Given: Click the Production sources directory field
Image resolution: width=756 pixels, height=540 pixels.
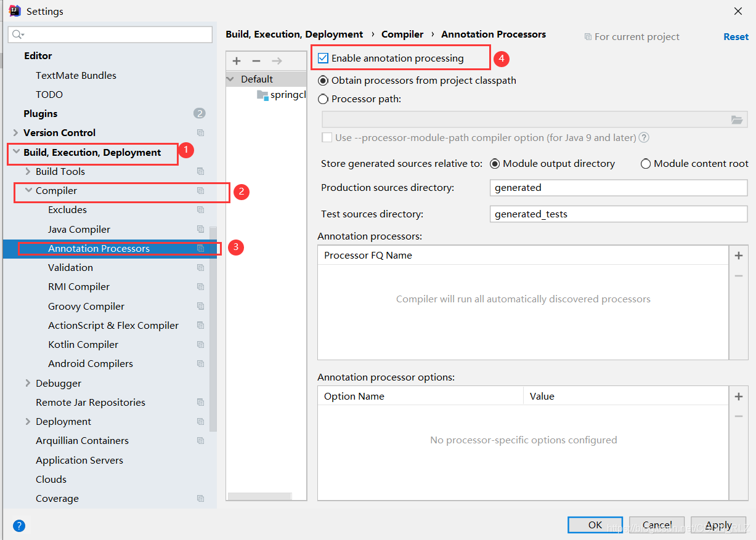Looking at the screenshot, I should 618,188.
